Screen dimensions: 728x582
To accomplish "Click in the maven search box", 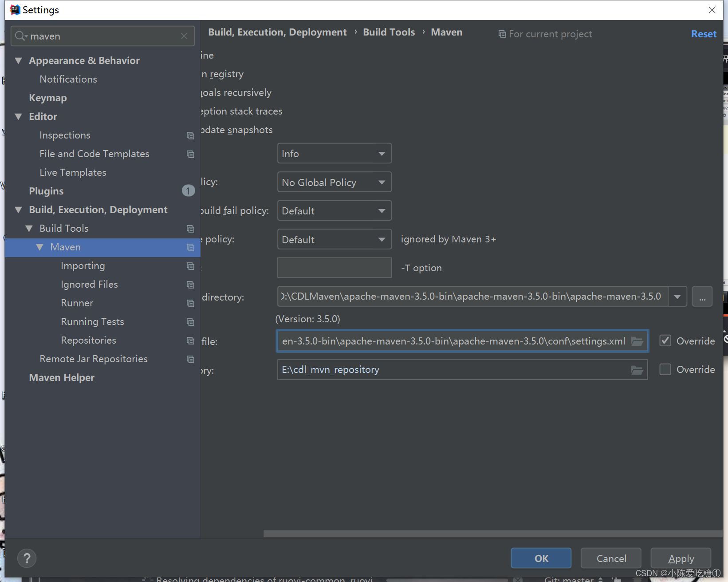I will (103, 36).
